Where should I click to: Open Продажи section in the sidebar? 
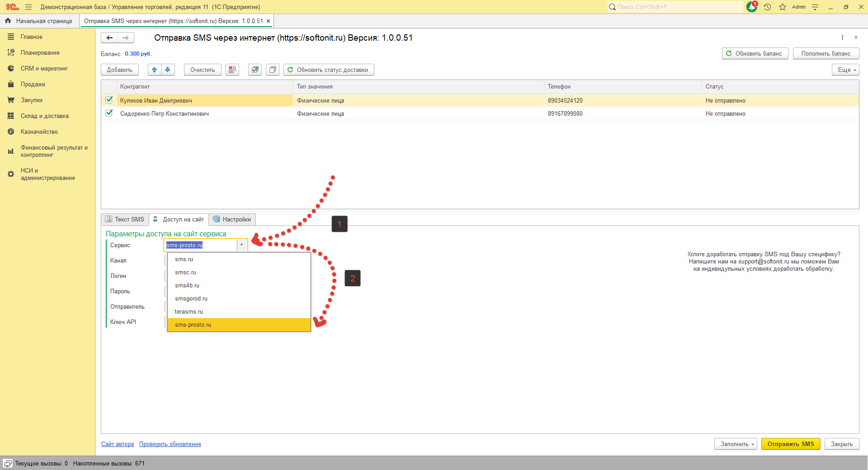pyautogui.click(x=33, y=85)
